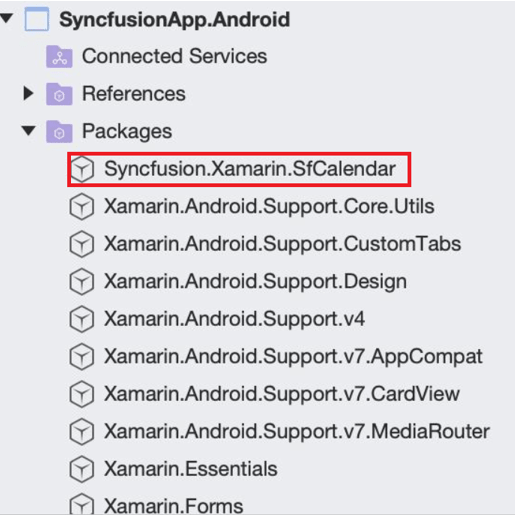Screen dimensions: 515x515
Task: Click the References folder icon
Action: [x=59, y=94]
